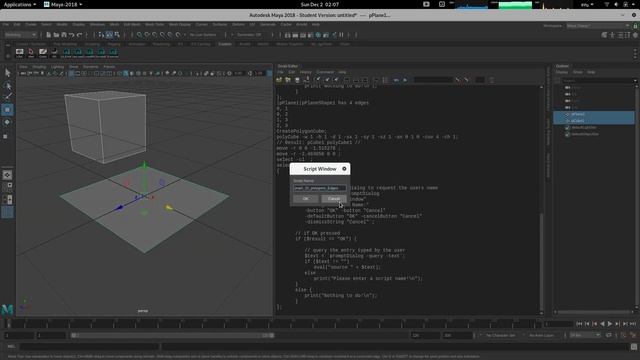
Task: Activate the Move tool in toolbox
Action: (x=7, y=109)
